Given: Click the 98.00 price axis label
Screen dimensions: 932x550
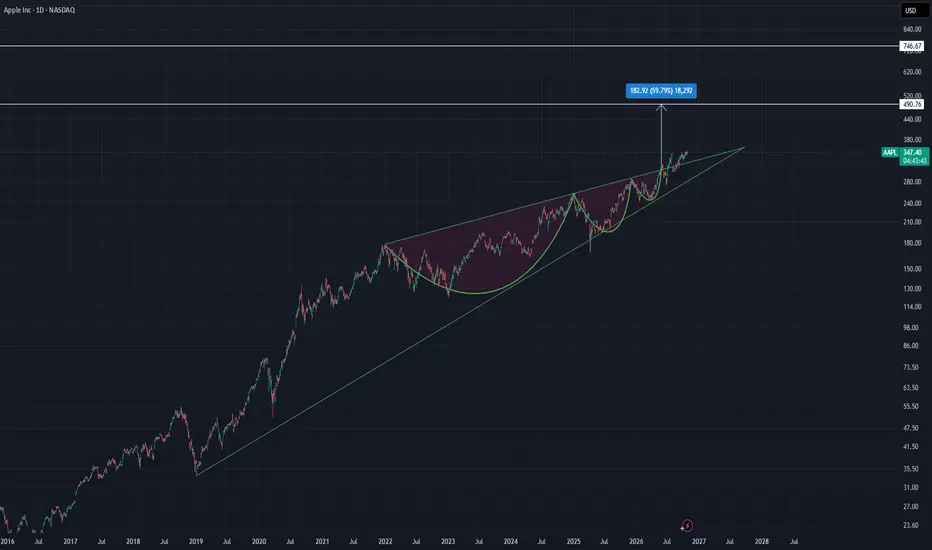Looking at the screenshot, I should [911, 328].
